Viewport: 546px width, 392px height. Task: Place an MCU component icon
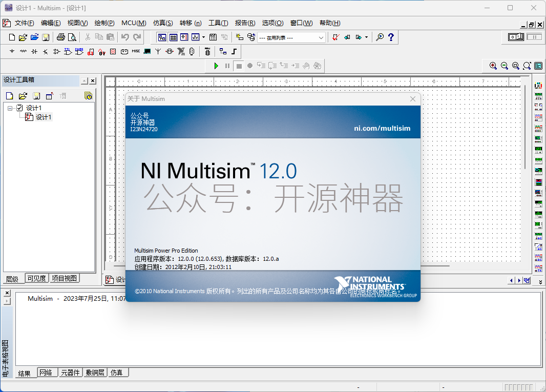coord(207,52)
